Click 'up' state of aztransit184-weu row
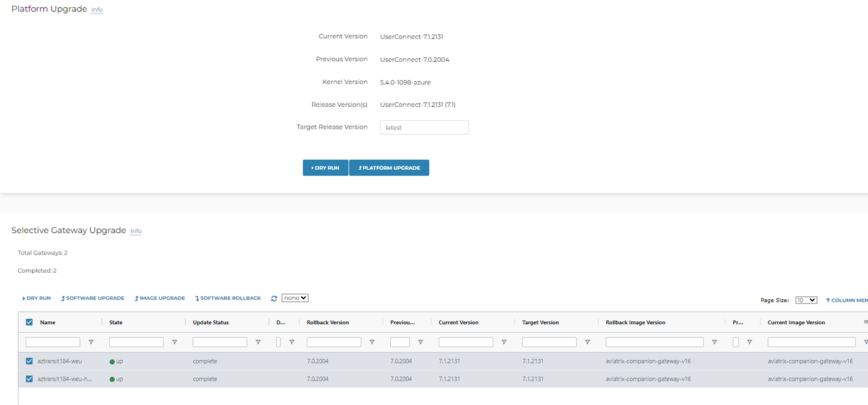Viewport: 868px width, 405px height. click(x=116, y=361)
